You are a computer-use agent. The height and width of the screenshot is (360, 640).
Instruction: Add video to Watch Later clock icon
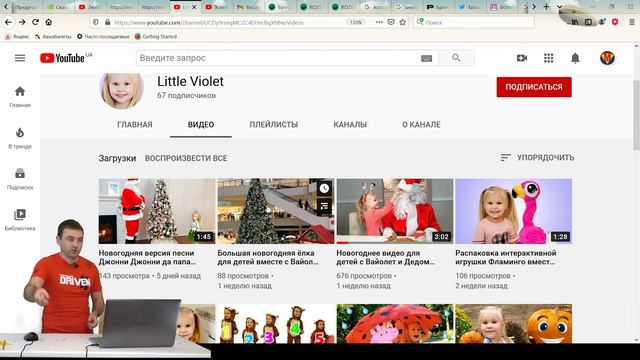tap(324, 188)
